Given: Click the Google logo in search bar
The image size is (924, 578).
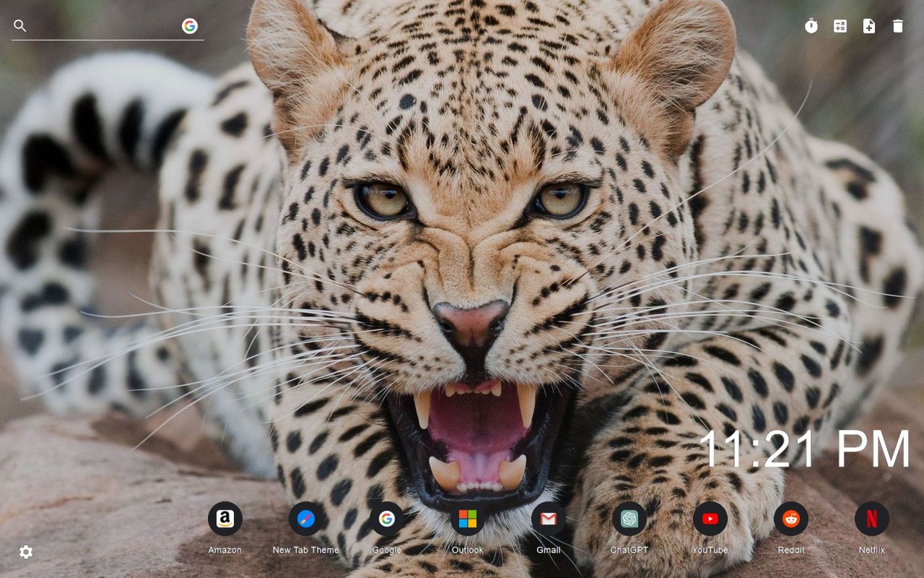Looking at the screenshot, I should coord(190,26).
